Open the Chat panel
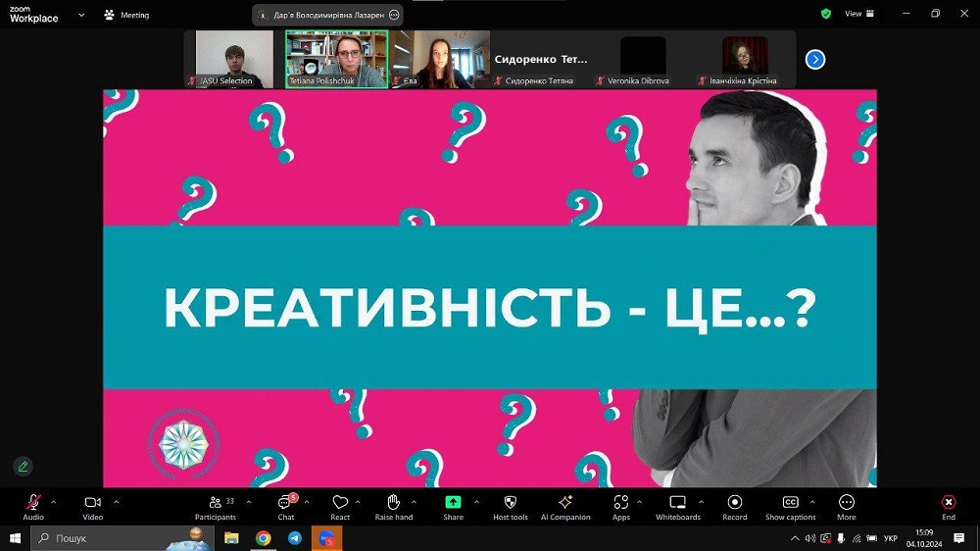The height and width of the screenshot is (551, 980). tap(285, 506)
